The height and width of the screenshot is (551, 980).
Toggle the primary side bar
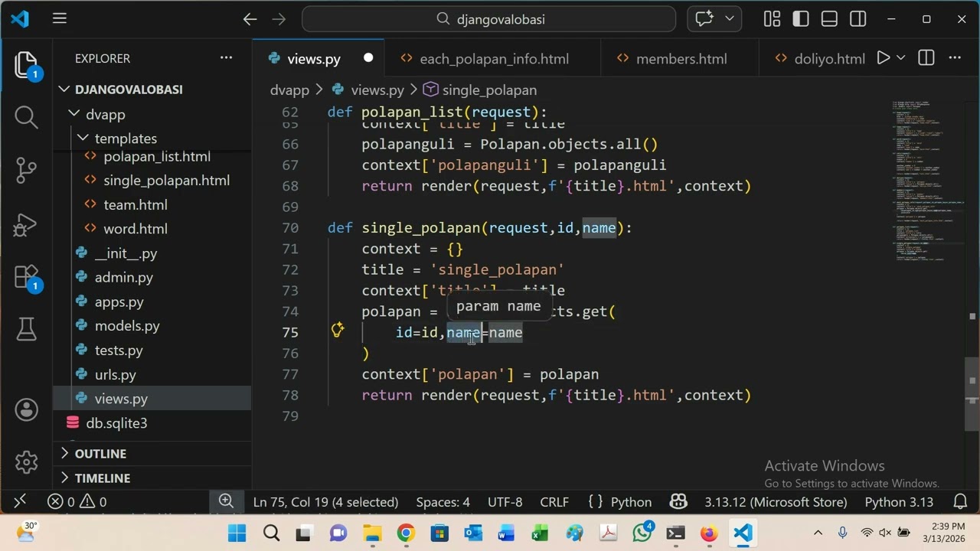[x=801, y=19]
